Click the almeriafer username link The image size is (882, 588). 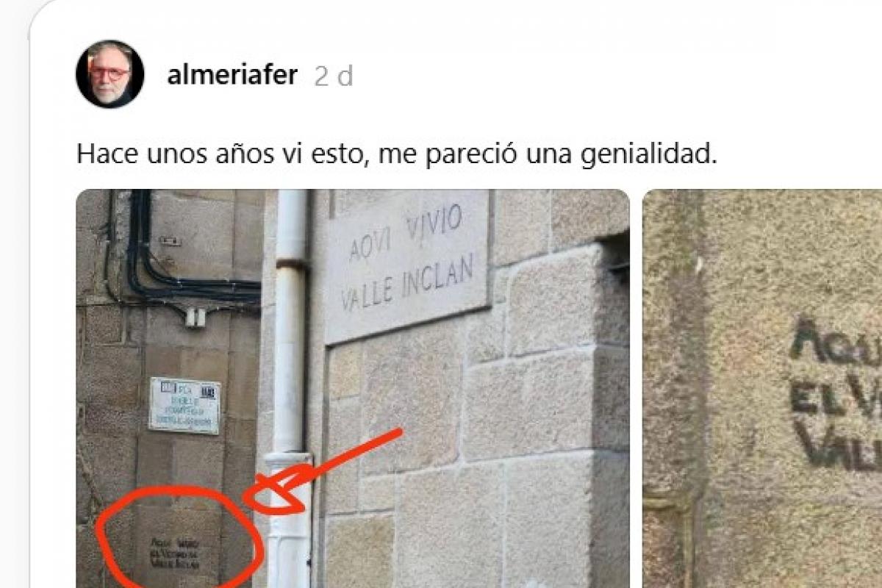[x=232, y=75]
